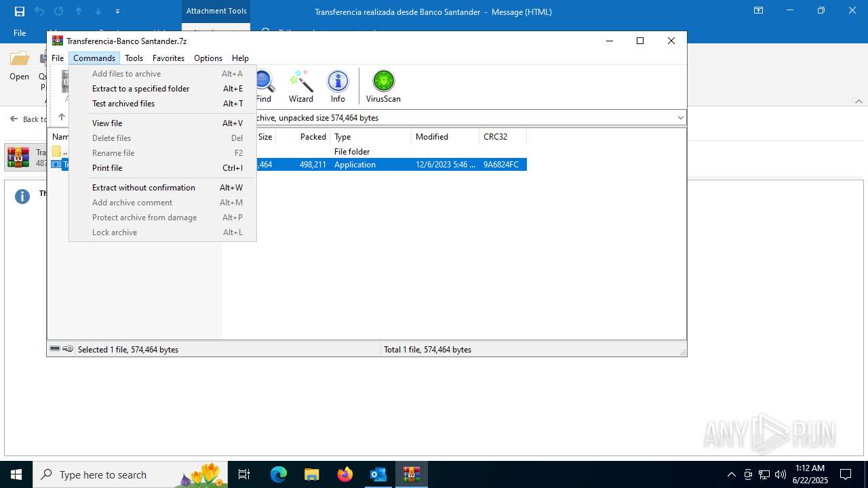Open the Favorites menu in WinRAR
Screen dimensions: 868x488
coord(168,58)
